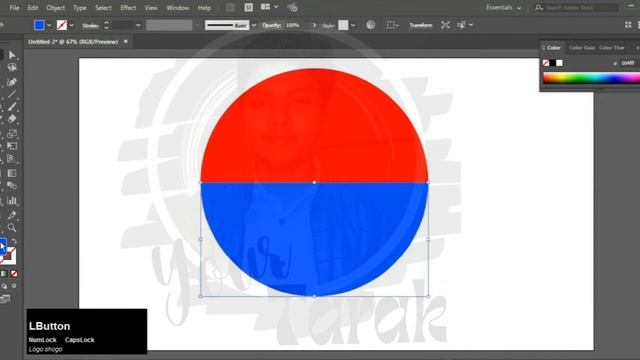Screen dimensions: 640x360
Task: Click the Recolor Artwork wheel icon
Action: pyautogui.click(x=371, y=25)
